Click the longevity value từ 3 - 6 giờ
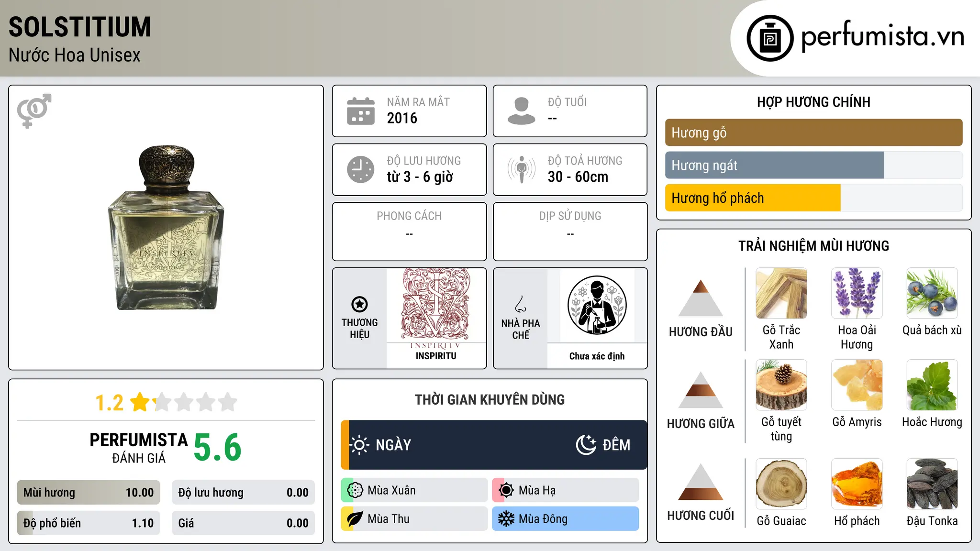Screen dimensions: 980x551 [420, 177]
